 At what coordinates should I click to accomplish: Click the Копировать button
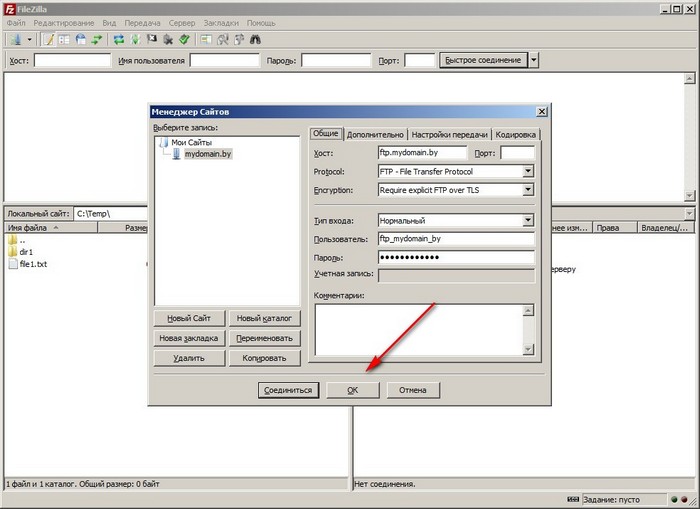[x=264, y=358]
